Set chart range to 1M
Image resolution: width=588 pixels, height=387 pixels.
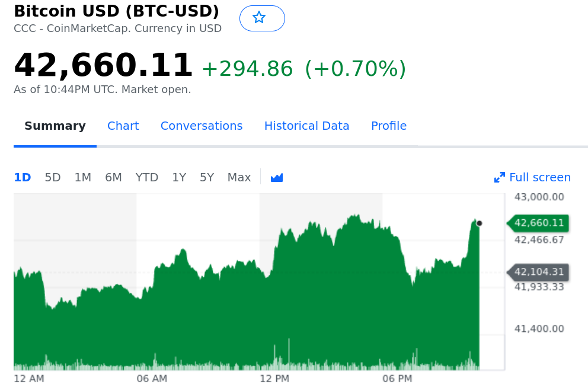click(x=83, y=177)
